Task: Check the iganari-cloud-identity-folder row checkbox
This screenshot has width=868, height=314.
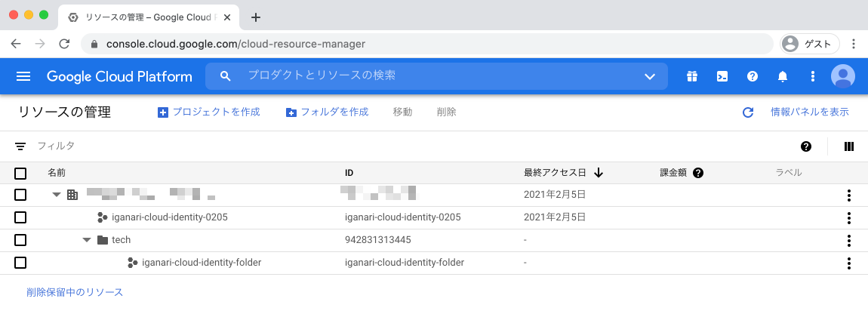Action: pos(20,263)
